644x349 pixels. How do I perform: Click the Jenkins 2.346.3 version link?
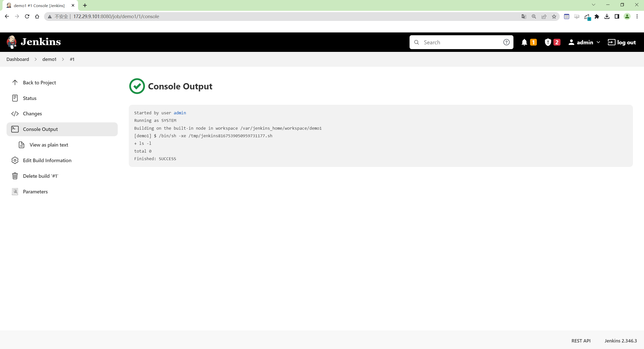click(x=621, y=341)
